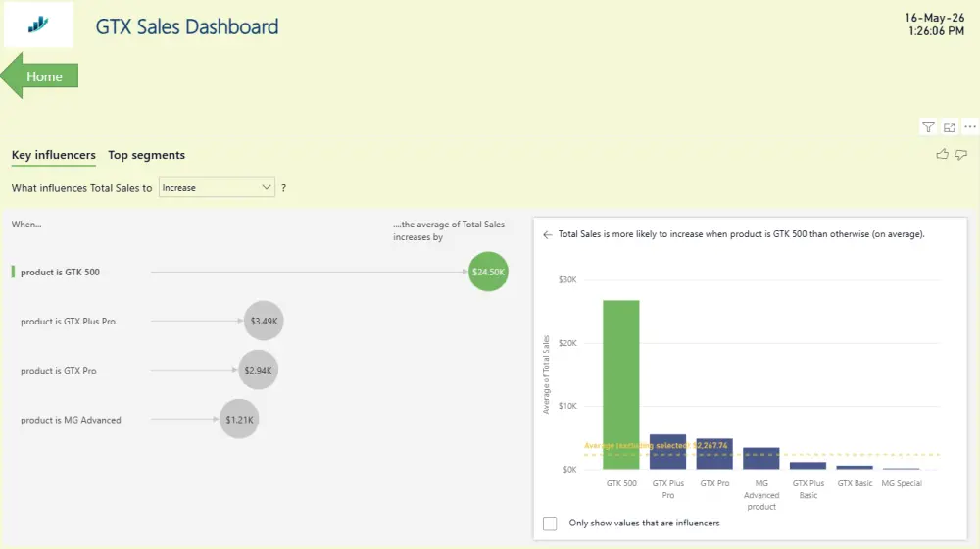Select the 'product is GTK 500' influencer
Image resolution: width=980 pixels, height=549 pixels.
[60, 272]
